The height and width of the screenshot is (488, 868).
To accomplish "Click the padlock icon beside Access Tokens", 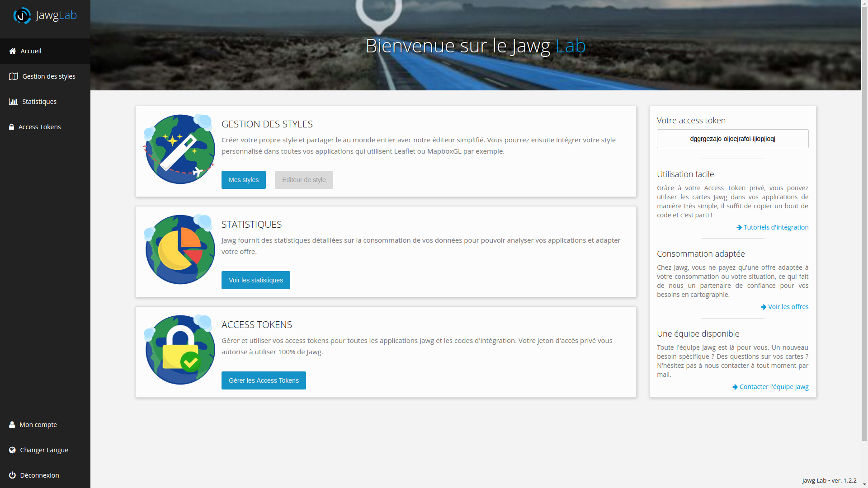I will click(11, 127).
